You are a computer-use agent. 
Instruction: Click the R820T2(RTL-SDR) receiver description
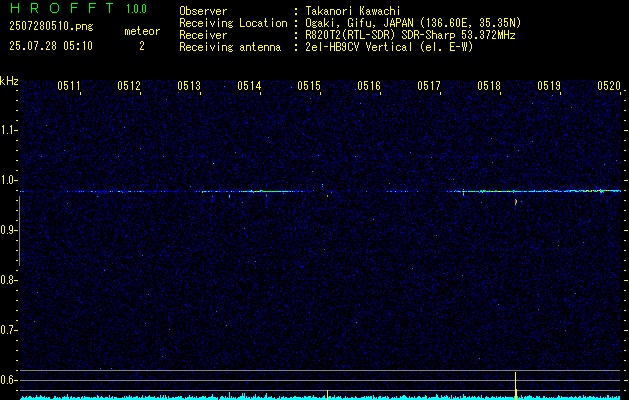pyautogui.click(x=410, y=35)
